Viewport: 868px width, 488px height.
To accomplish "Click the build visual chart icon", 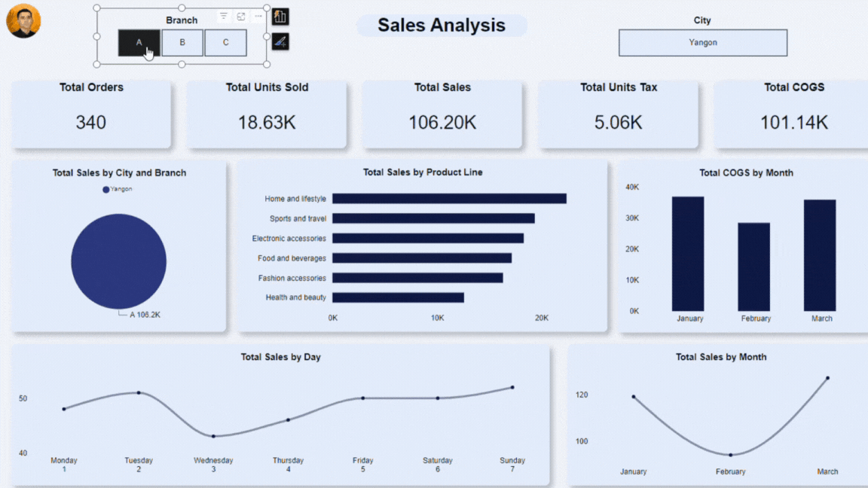I will coord(280,17).
